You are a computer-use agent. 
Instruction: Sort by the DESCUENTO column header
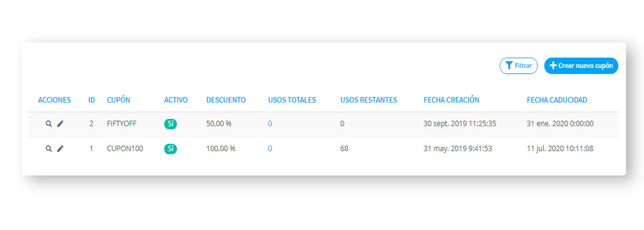click(x=226, y=100)
